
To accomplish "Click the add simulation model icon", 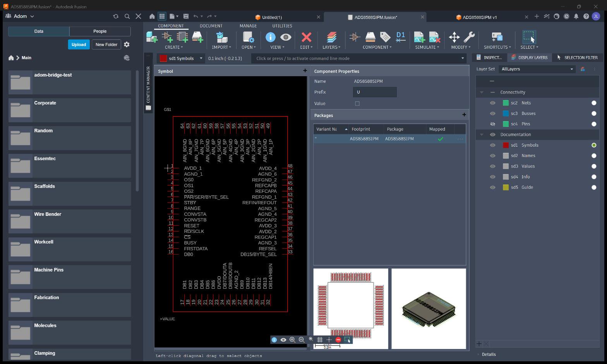I will click(x=420, y=37).
